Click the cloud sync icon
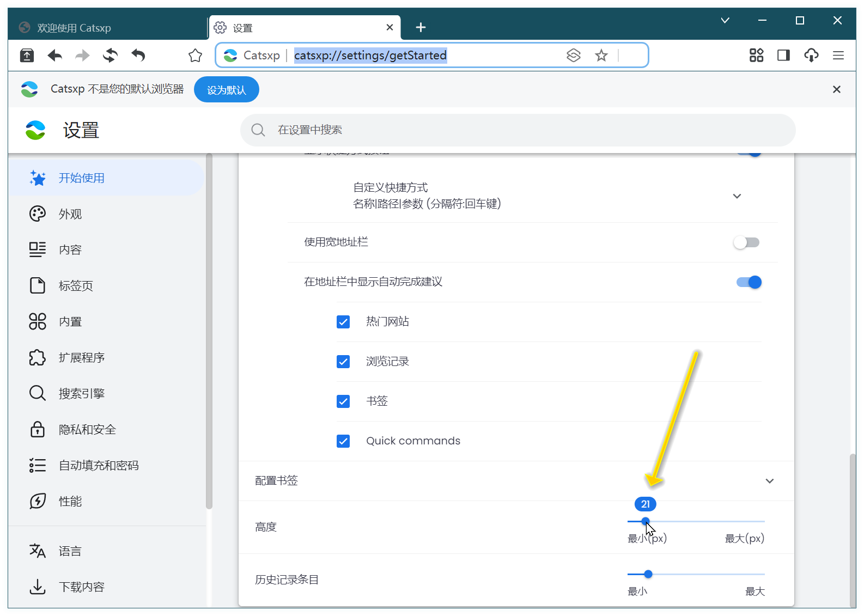Viewport: 864px width, 616px height. click(x=811, y=55)
